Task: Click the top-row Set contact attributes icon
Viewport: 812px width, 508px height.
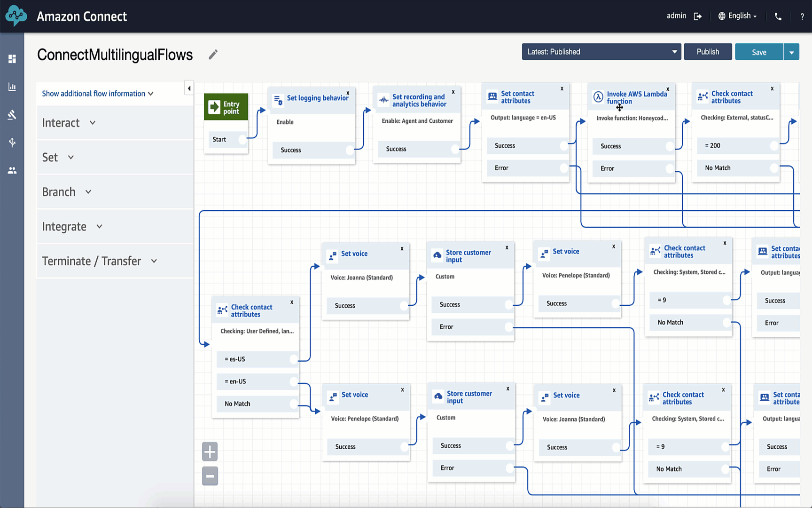Action: (x=492, y=96)
